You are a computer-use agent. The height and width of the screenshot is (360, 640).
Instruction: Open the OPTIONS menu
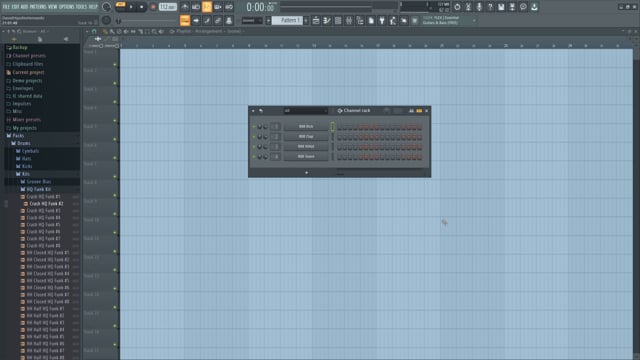coord(67,7)
